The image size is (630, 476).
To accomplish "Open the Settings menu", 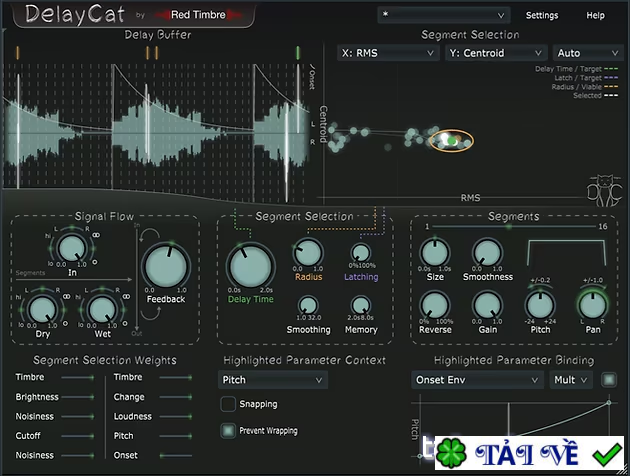I will pyautogui.click(x=541, y=15).
